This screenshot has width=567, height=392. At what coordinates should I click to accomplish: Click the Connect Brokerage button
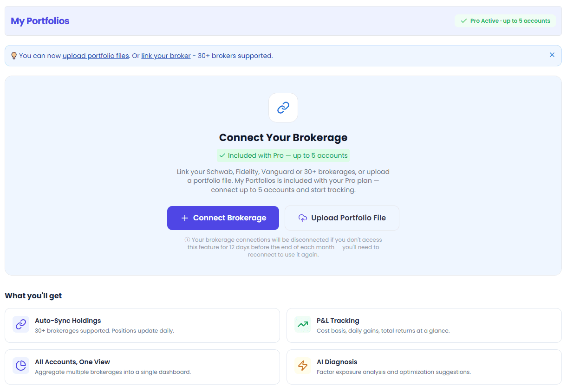pos(223,218)
